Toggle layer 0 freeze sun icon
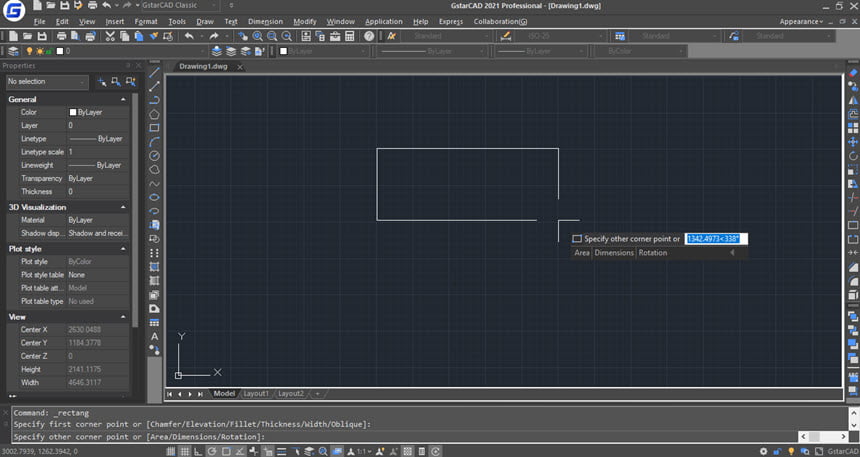 tap(39, 51)
